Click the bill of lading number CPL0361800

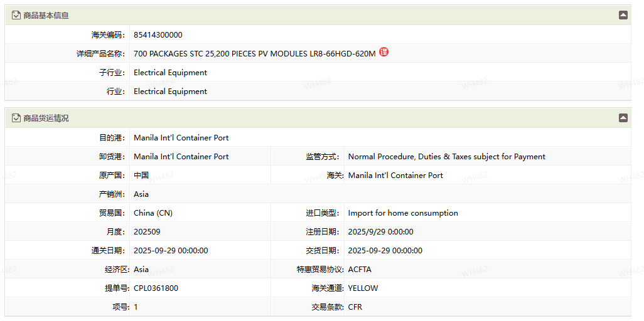(x=156, y=288)
